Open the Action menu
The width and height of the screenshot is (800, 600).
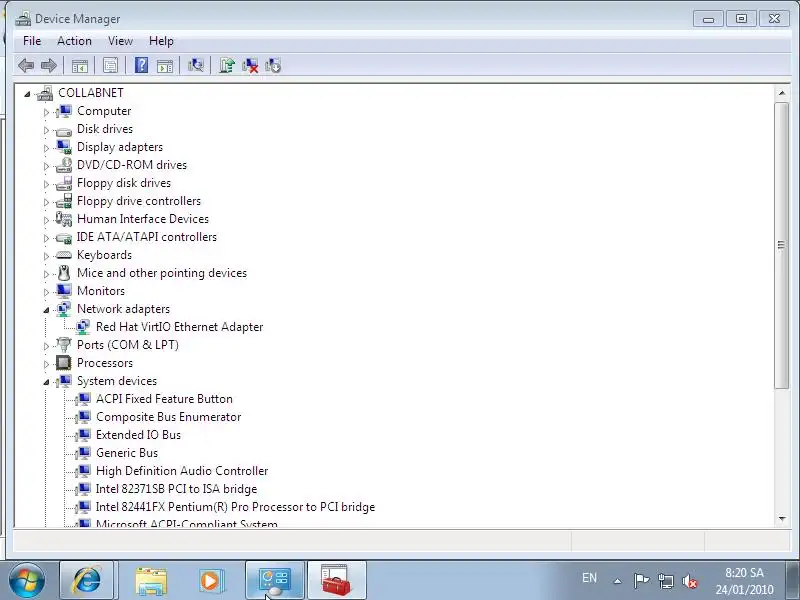coord(74,41)
